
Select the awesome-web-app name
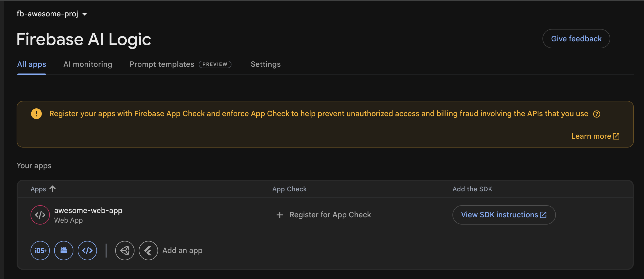click(x=88, y=211)
